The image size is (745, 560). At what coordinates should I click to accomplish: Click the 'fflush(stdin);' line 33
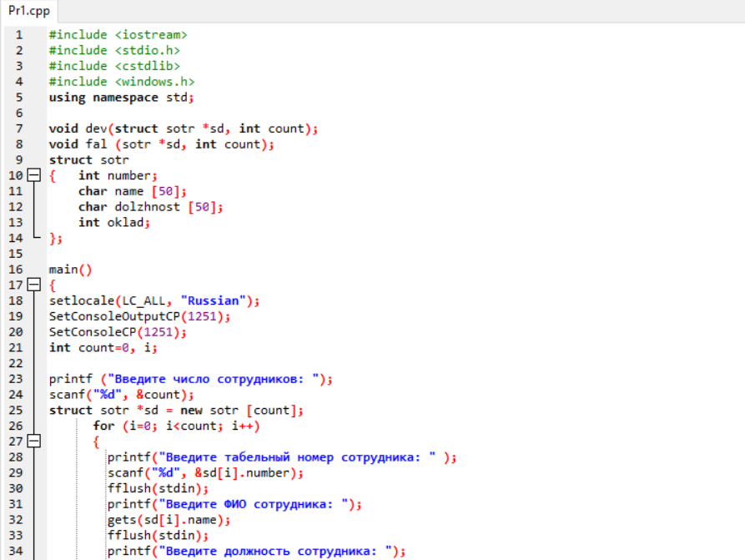158,536
